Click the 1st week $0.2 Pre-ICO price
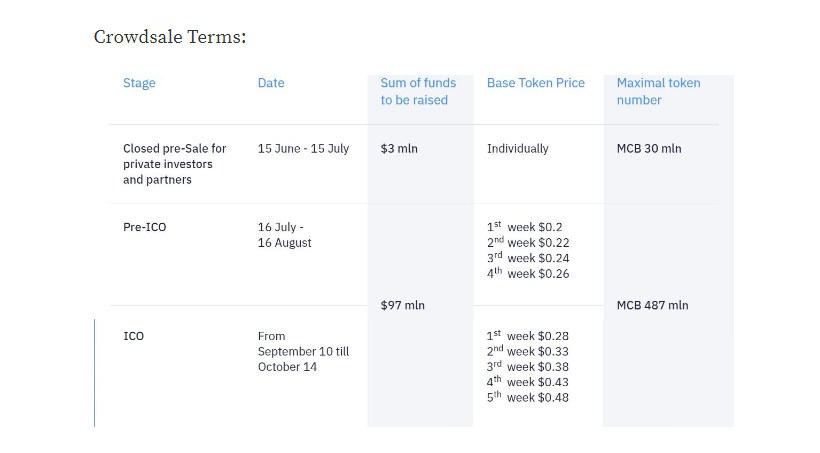 tap(525, 226)
